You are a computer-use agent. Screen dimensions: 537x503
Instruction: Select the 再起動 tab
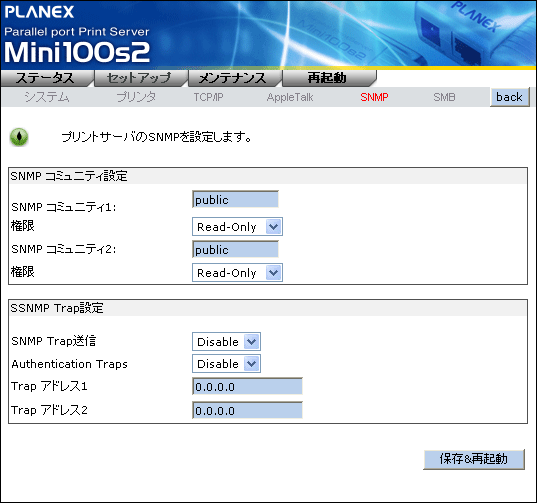point(327,78)
